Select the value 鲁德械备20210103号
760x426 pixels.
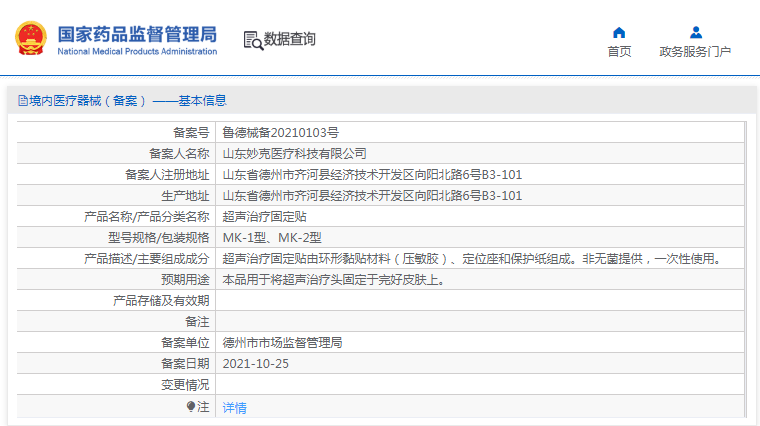pyautogui.click(x=281, y=132)
